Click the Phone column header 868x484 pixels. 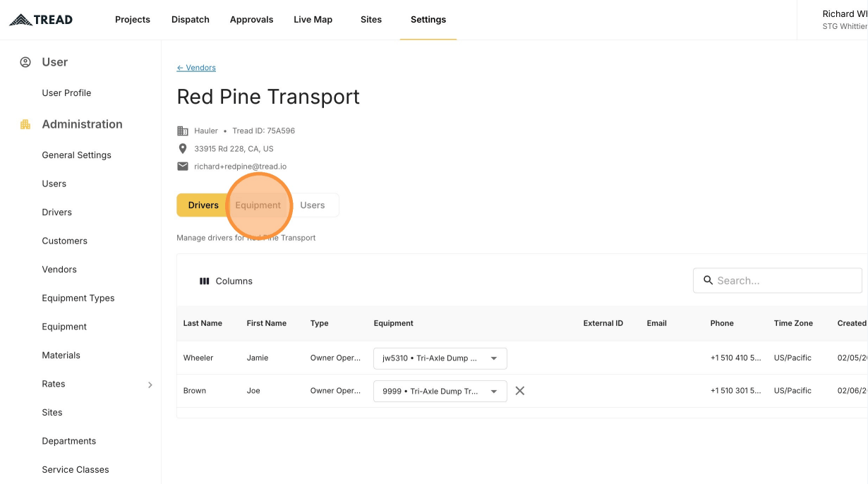(722, 323)
